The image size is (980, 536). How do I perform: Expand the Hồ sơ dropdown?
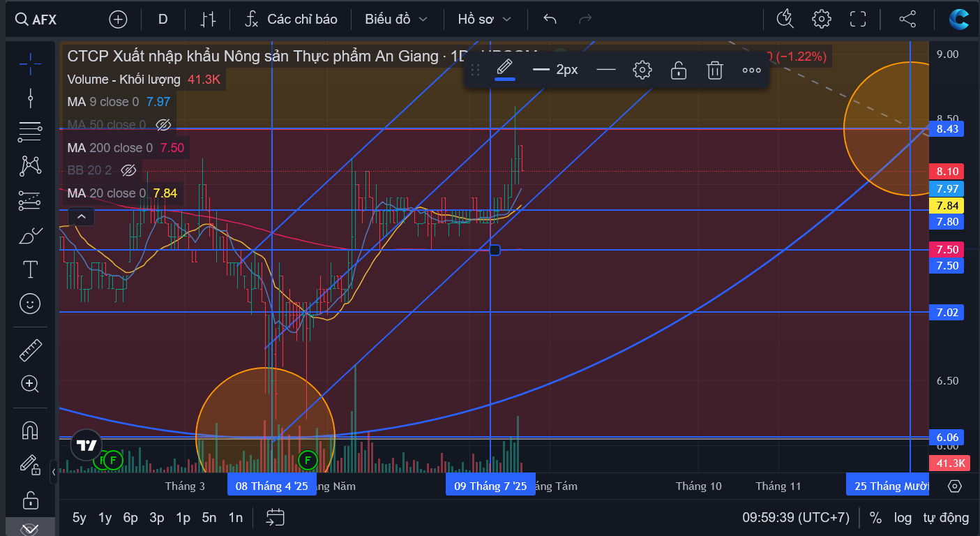(485, 20)
